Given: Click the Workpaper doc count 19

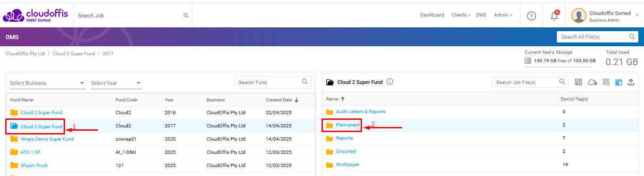Looking at the screenshot, I should coord(565,165).
